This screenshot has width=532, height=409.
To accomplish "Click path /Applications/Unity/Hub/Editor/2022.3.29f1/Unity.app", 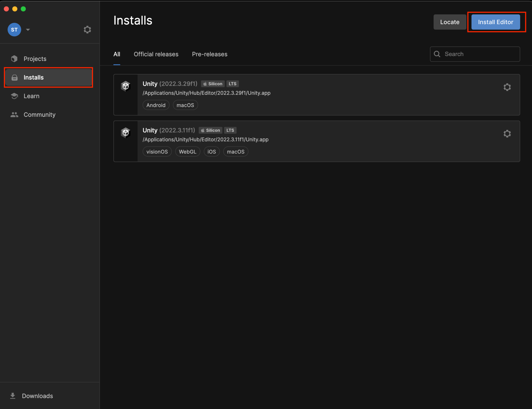I will click(x=207, y=93).
